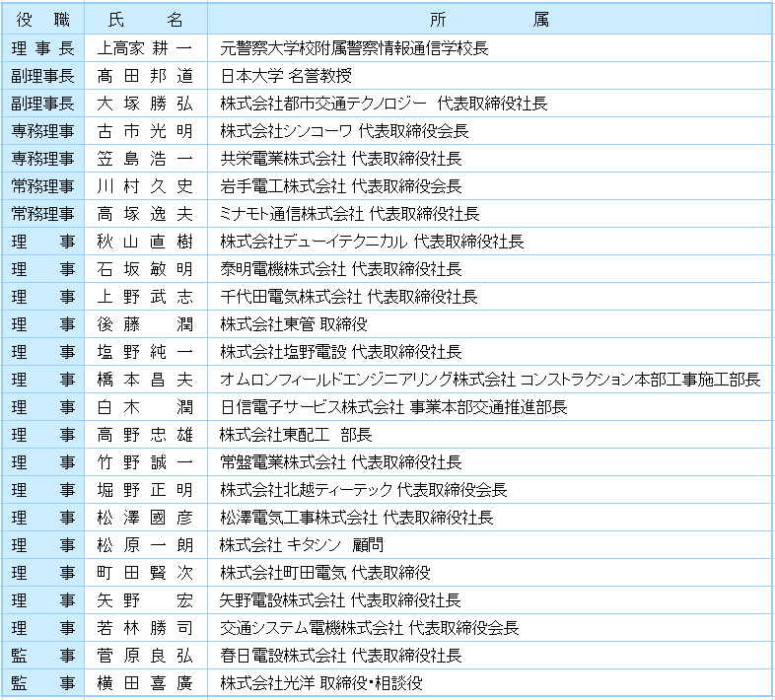Click the name 髙田邦道
775x700 pixels.
(x=146, y=76)
